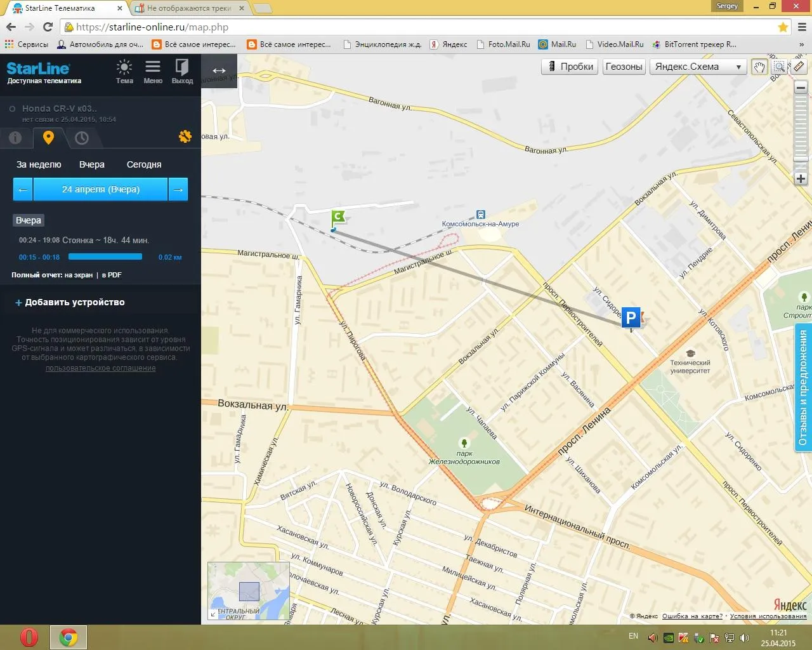The height and width of the screenshot is (650, 812).
Task: Open Opera from the taskbar
Action: pos(29,637)
